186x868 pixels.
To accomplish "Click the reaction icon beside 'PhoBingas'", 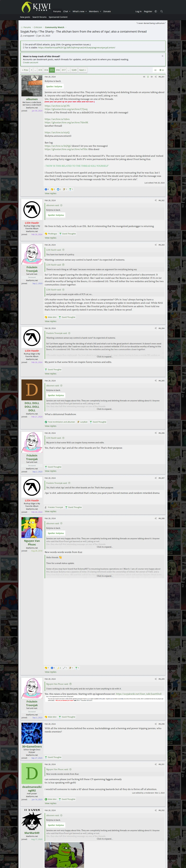I will [46, 234].
